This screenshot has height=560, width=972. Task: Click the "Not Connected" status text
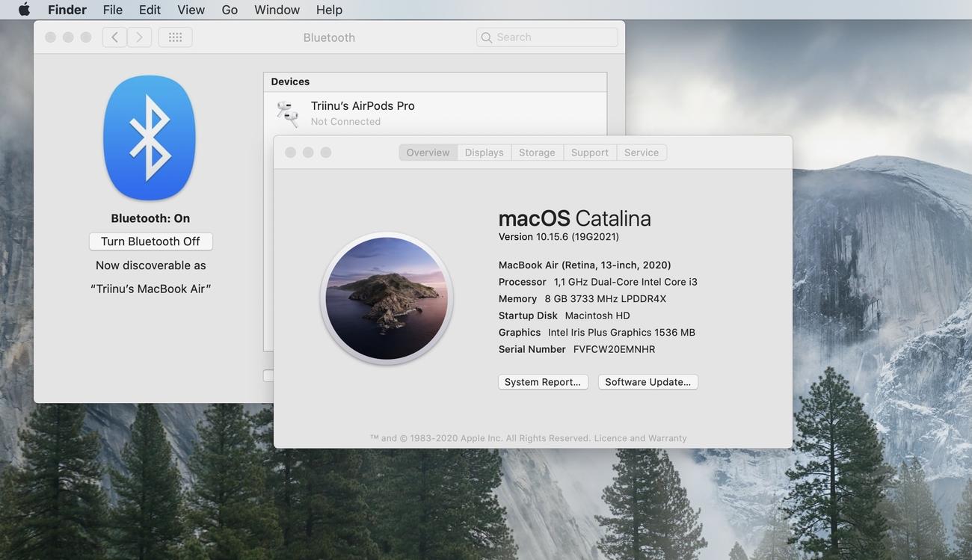pos(345,122)
